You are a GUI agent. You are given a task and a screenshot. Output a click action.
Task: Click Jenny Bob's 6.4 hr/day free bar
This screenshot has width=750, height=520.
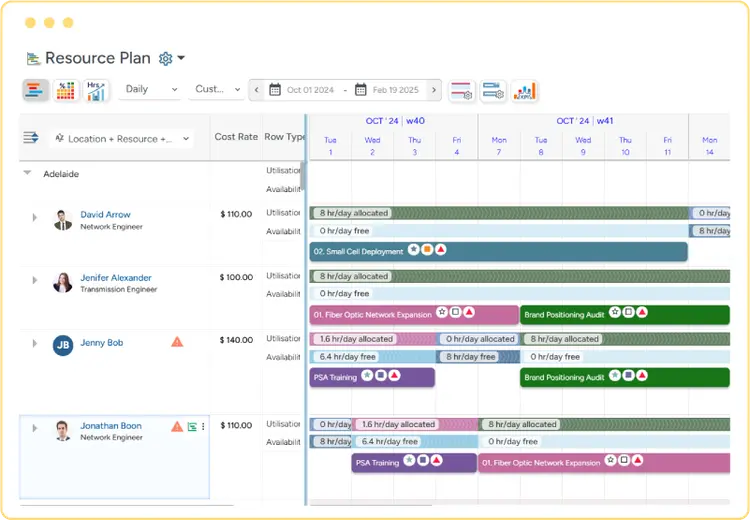pyautogui.click(x=373, y=356)
